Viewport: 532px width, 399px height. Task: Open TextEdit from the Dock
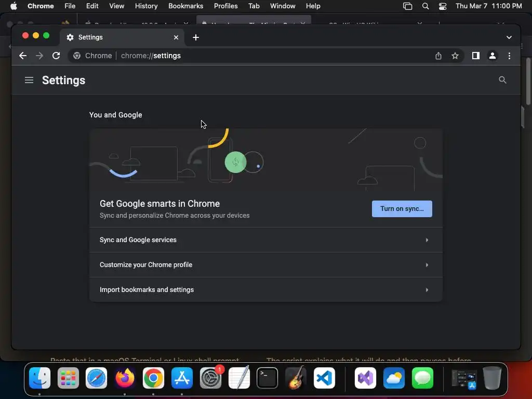click(239, 378)
